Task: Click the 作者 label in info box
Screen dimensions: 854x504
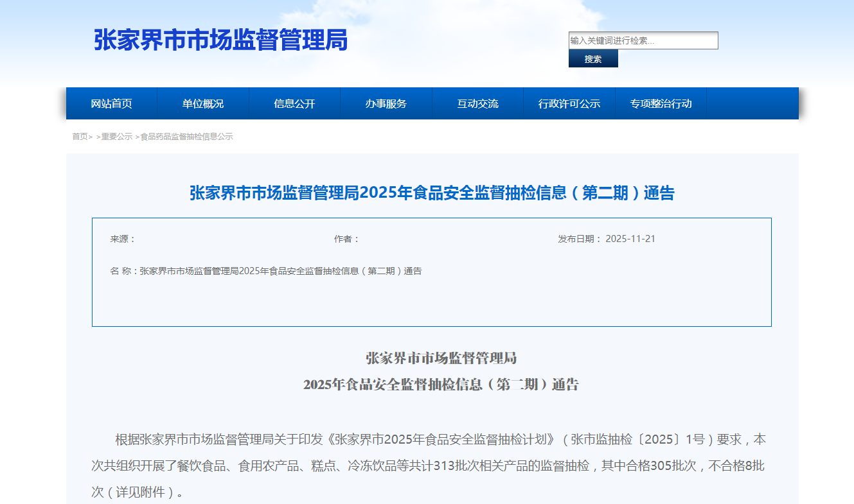Action: click(x=346, y=239)
